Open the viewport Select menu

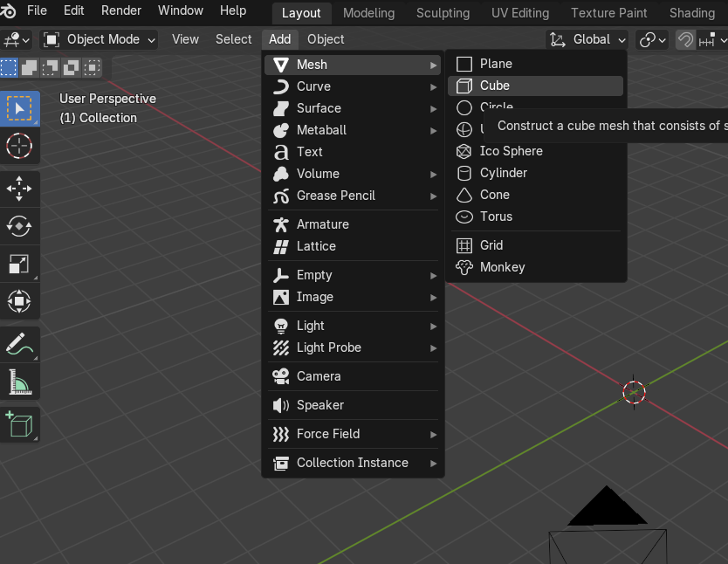(234, 39)
